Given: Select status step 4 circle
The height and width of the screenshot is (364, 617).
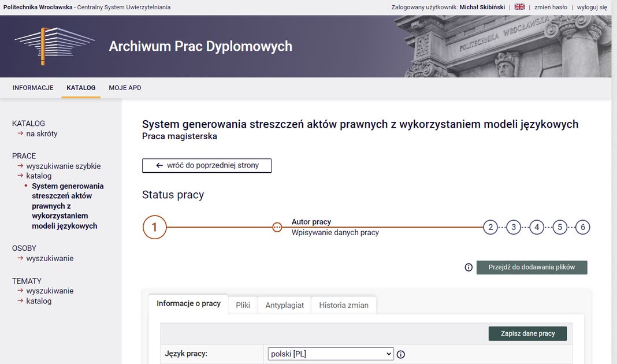Looking at the screenshot, I should (537, 227).
